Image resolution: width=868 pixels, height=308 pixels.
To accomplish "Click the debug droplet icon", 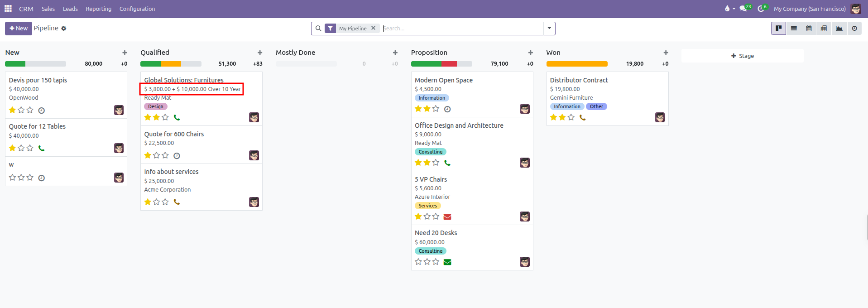I will click(x=727, y=9).
